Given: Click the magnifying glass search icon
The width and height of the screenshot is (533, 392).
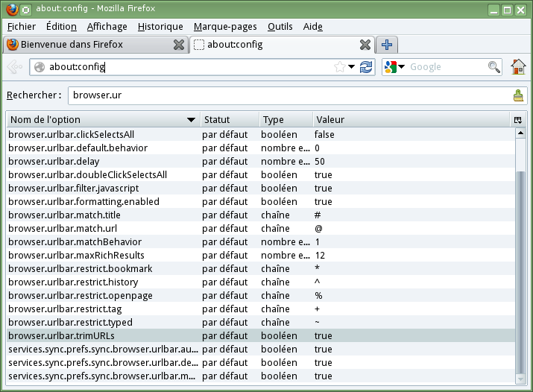Looking at the screenshot, I should 494,67.
